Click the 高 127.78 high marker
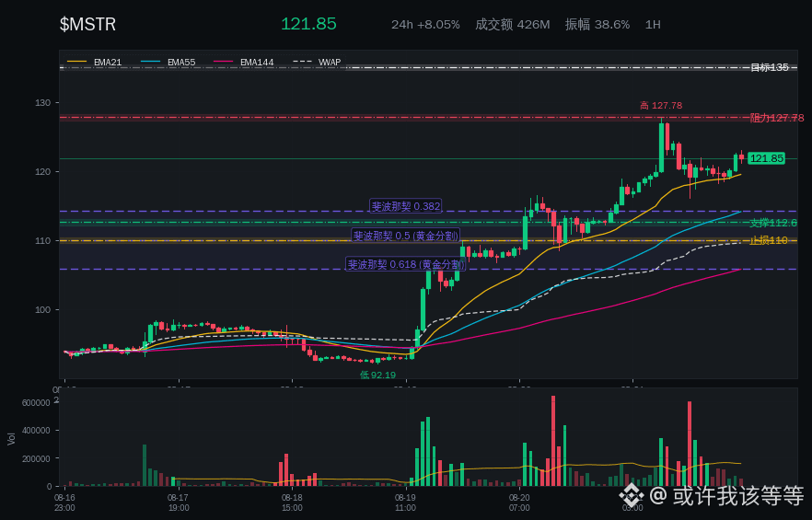 point(661,106)
